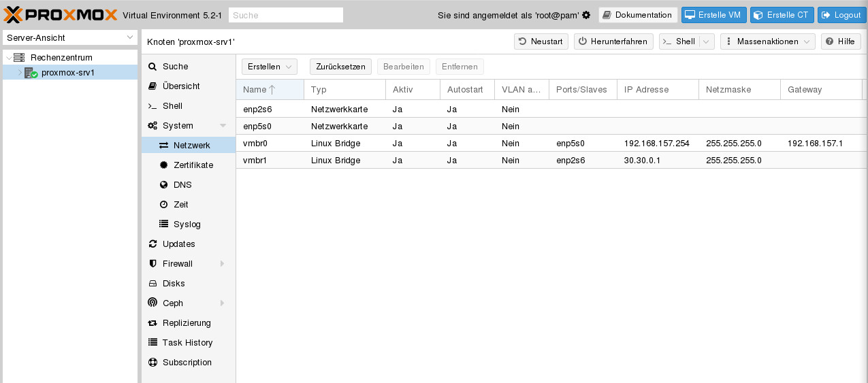868x383 pixels.
Task: Click the gear icon beside root@pam
Action: [x=586, y=15]
